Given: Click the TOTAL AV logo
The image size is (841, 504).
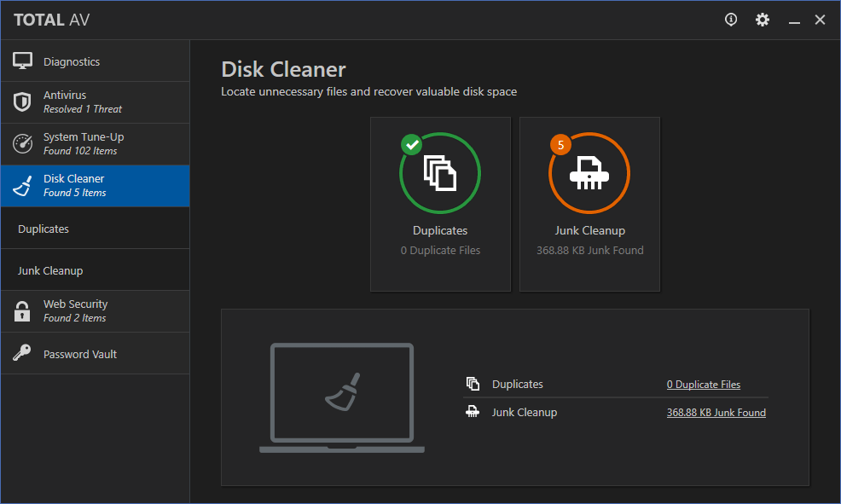Looking at the screenshot, I should click(51, 20).
